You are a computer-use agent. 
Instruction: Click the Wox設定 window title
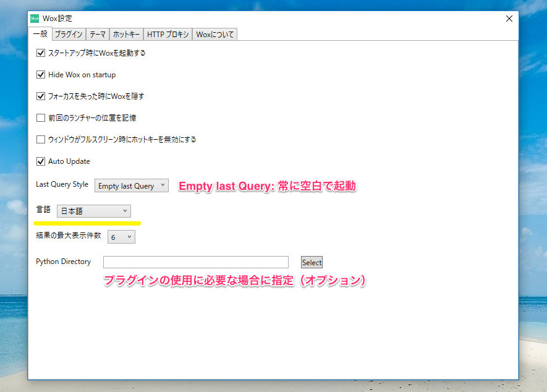(x=57, y=19)
